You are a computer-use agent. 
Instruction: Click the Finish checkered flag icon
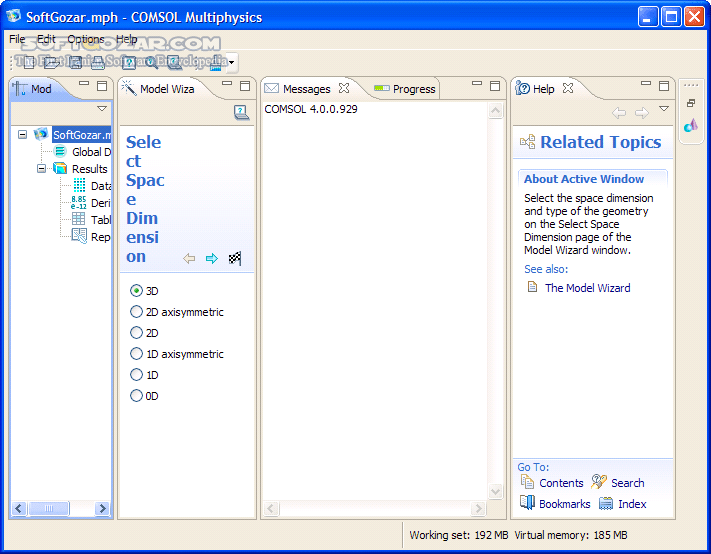[235, 259]
